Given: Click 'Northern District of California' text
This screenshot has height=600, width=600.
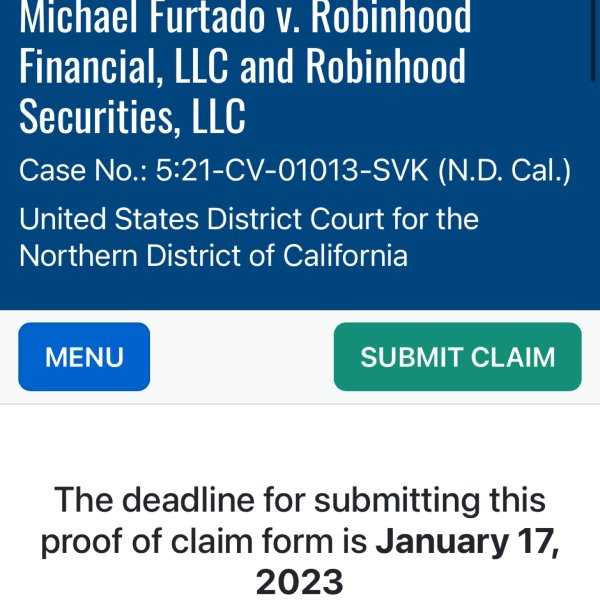Looking at the screenshot, I should [x=214, y=256].
